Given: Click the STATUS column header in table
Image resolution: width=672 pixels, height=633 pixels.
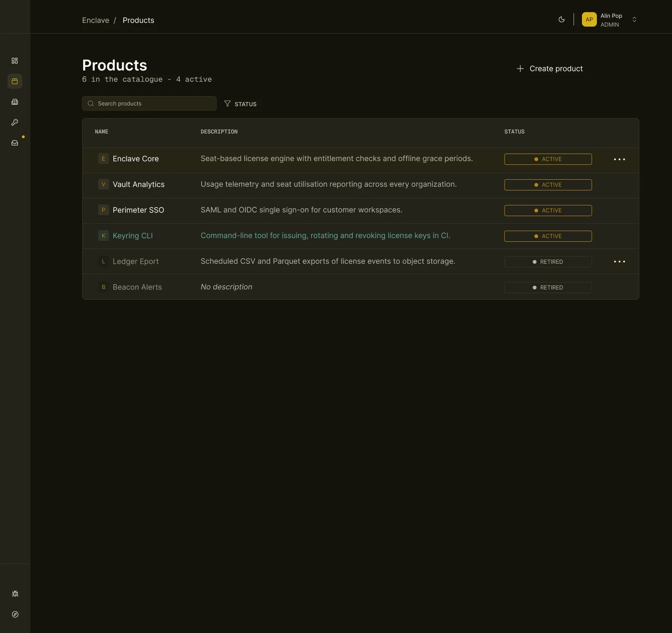Looking at the screenshot, I should pos(514,132).
